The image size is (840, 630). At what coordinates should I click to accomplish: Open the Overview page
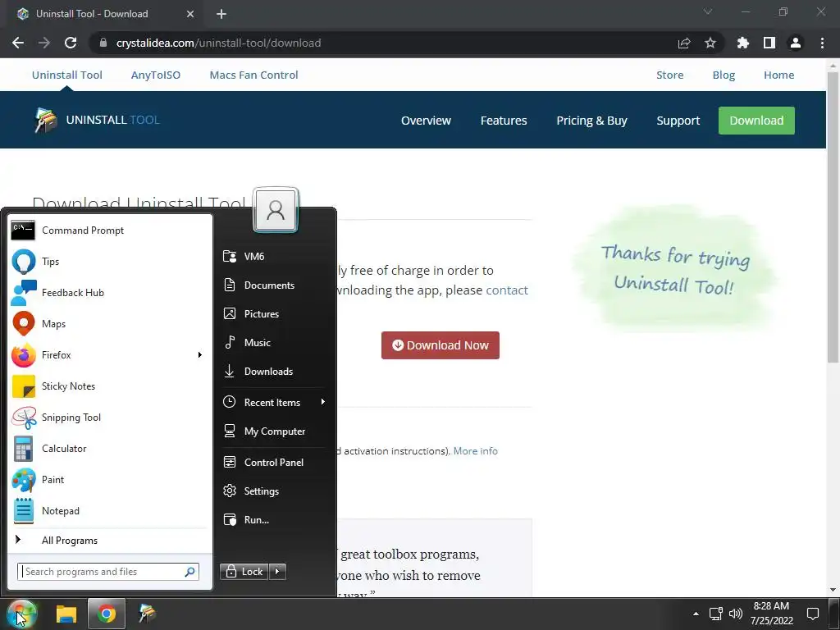426,121
